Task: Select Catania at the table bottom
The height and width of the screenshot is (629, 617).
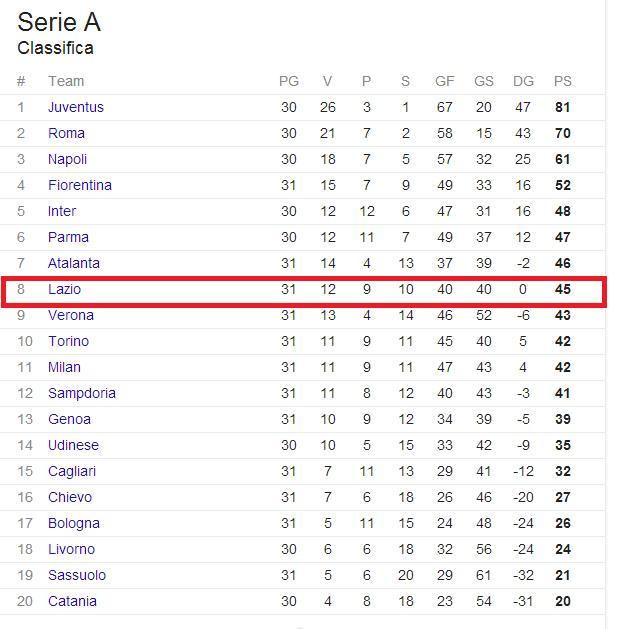Action: coord(73,601)
